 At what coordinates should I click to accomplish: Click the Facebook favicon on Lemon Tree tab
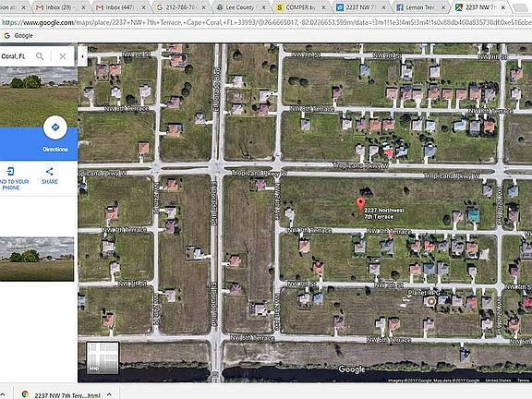[x=399, y=7]
